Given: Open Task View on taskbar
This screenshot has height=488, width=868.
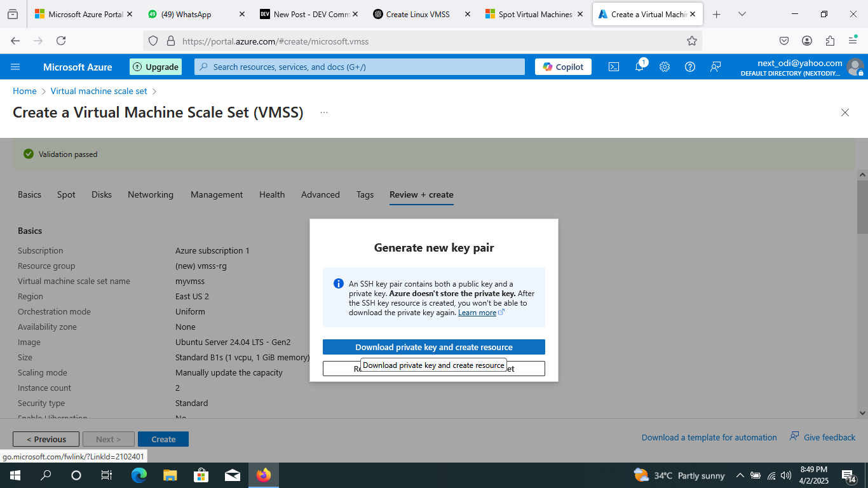Looking at the screenshot, I should coord(107,475).
